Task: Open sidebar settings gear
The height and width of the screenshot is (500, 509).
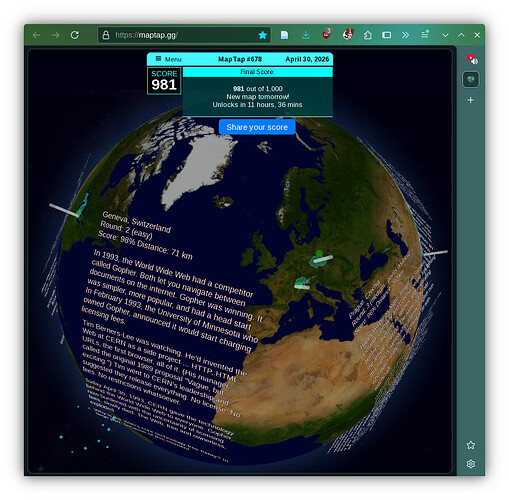Action: click(x=471, y=464)
